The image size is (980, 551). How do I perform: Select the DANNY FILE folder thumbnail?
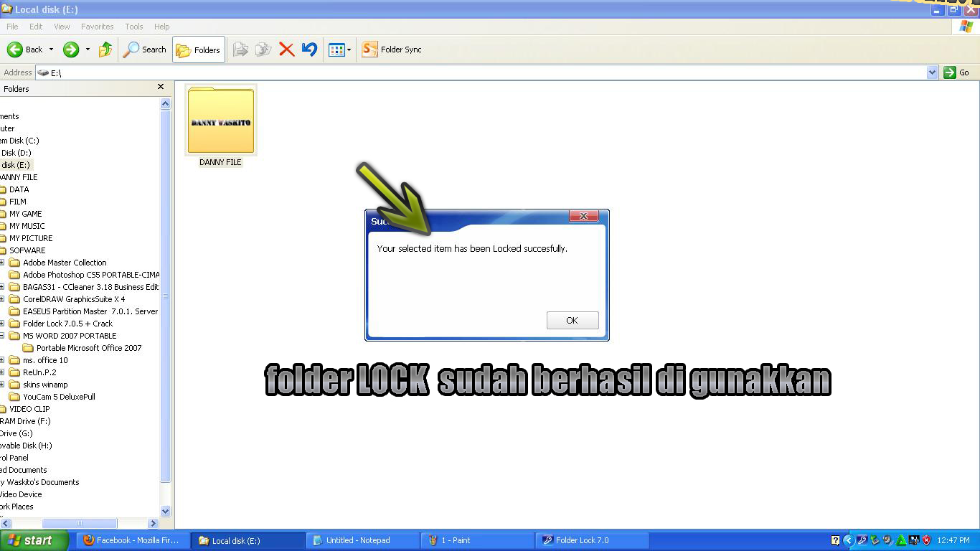220,120
